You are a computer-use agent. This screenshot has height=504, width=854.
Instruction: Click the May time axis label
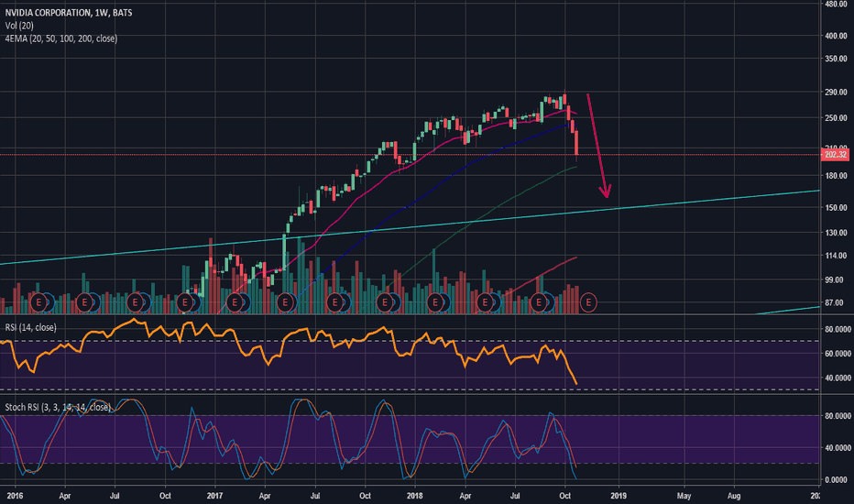point(684,495)
